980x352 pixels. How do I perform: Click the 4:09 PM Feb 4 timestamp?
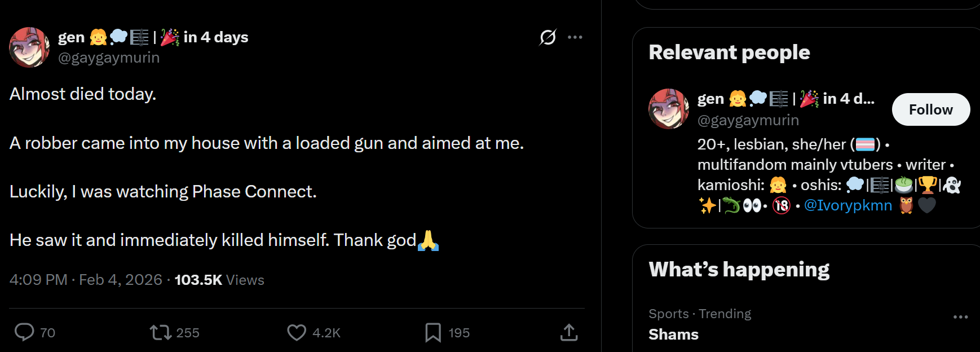pyautogui.click(x=86, y=280)
